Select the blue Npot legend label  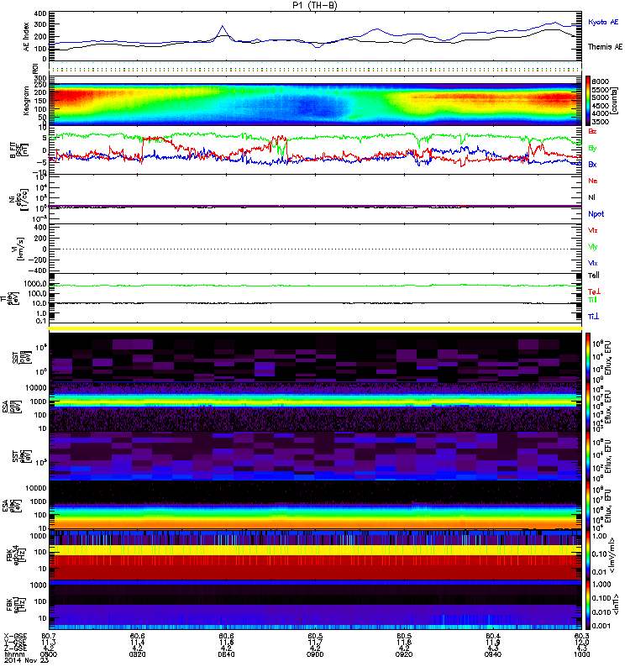(x=596, y=214)
